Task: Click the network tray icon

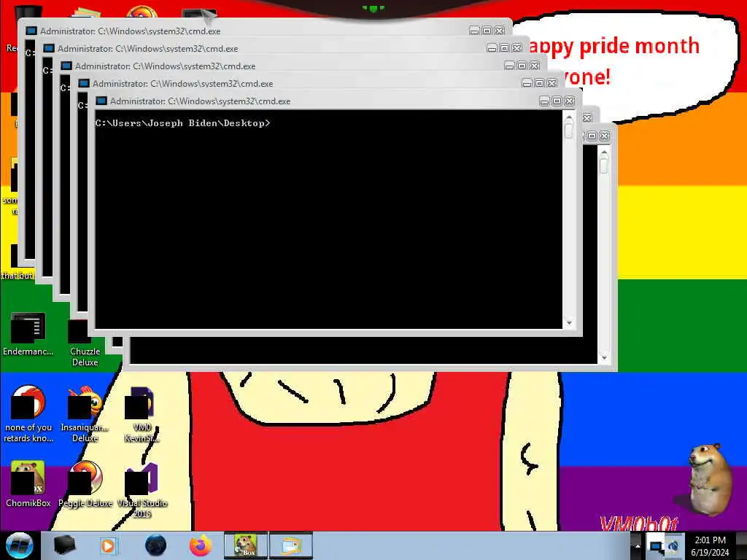Action: click(657, 547)
